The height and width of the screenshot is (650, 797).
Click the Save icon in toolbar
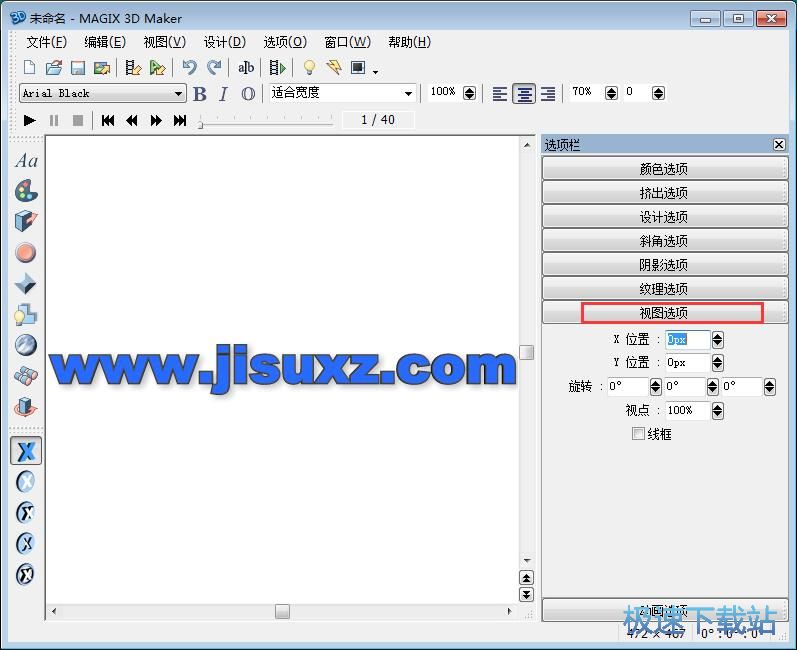pos(78,68)
